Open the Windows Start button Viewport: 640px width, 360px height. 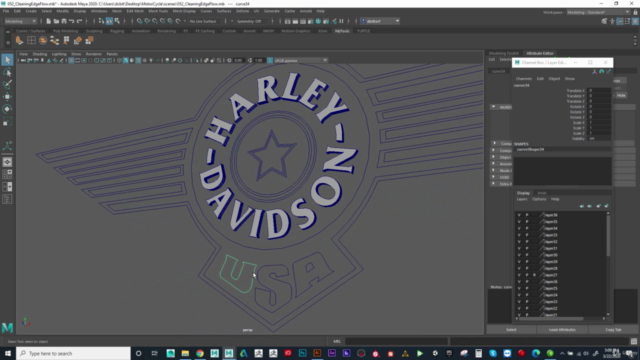8,353
